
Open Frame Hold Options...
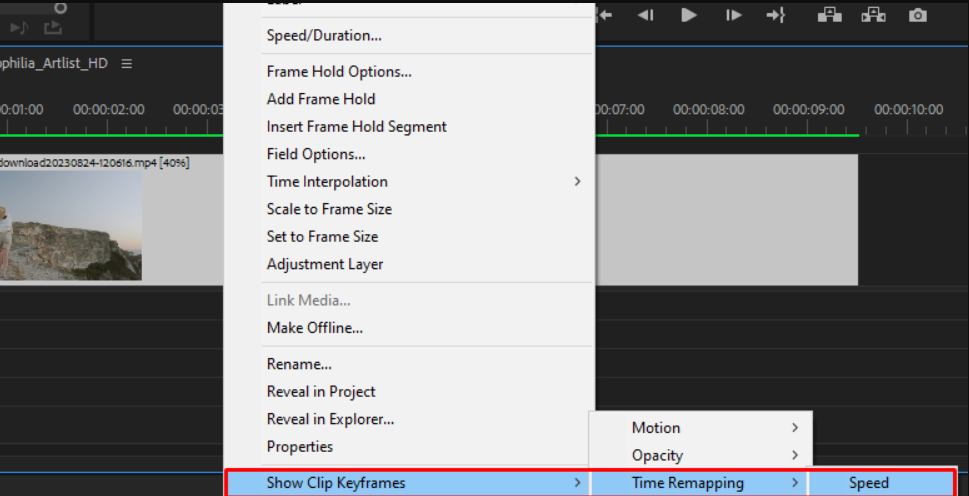click(408, 72)
